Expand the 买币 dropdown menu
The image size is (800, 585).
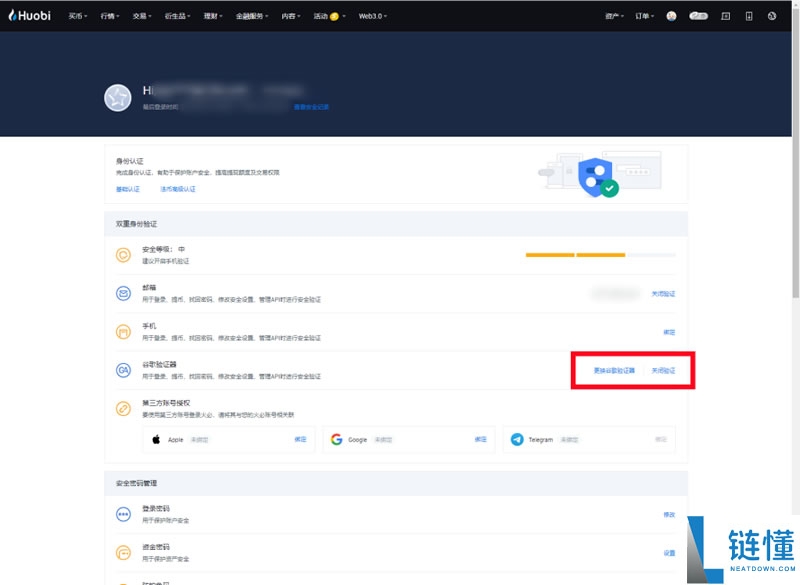pyautogui.click(x=77, y=16)
